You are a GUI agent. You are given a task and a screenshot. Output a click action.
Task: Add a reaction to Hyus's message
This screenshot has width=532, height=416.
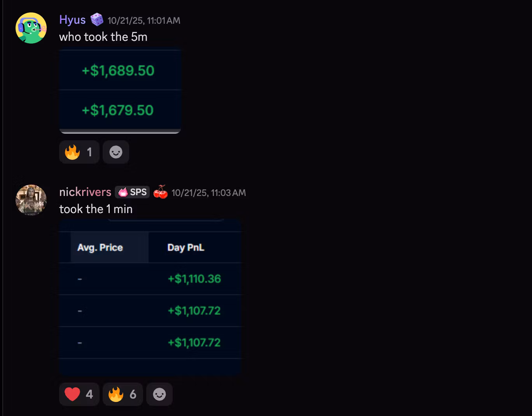116,152
